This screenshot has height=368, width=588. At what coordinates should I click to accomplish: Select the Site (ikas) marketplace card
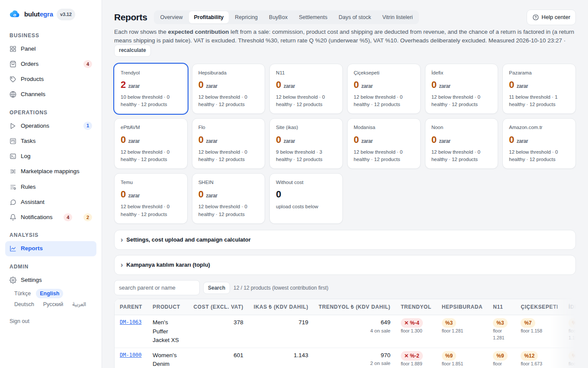[306, 144]
